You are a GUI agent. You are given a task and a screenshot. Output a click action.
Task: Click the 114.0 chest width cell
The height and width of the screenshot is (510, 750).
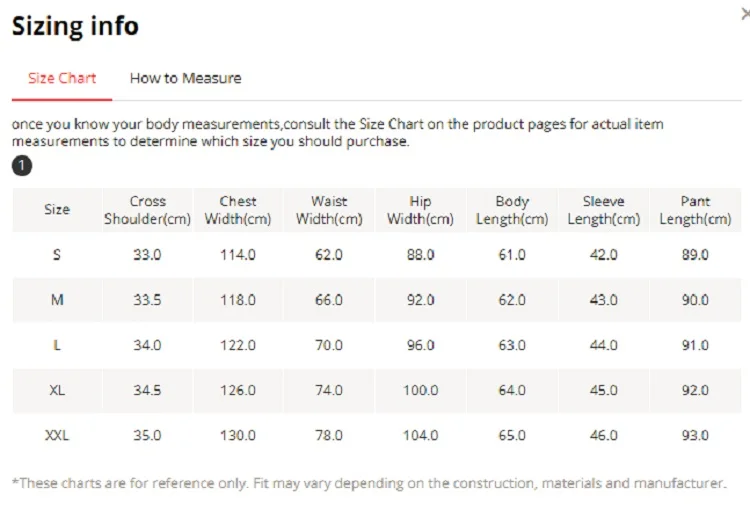(238, 255)
